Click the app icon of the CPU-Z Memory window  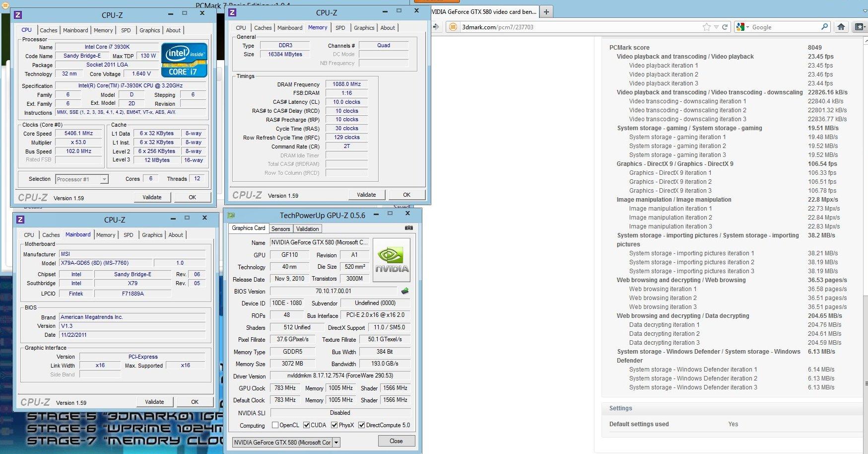tap(232, 13)
